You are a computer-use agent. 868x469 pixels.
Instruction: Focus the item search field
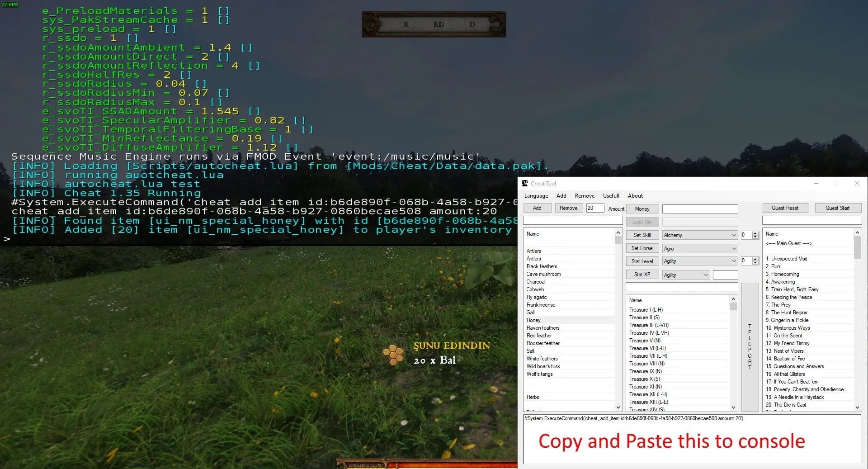pos(573,220)
